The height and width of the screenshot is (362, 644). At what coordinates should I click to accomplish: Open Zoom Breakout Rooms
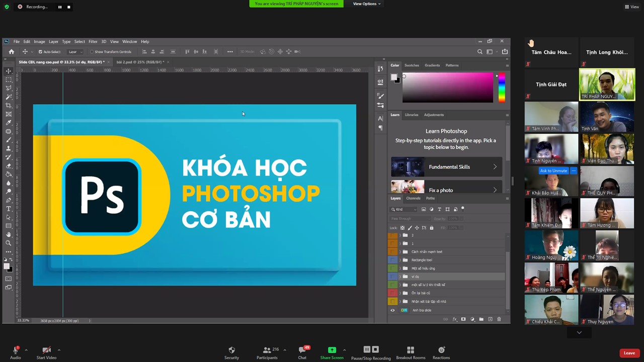pyautogui.click(x=411, y=352)
